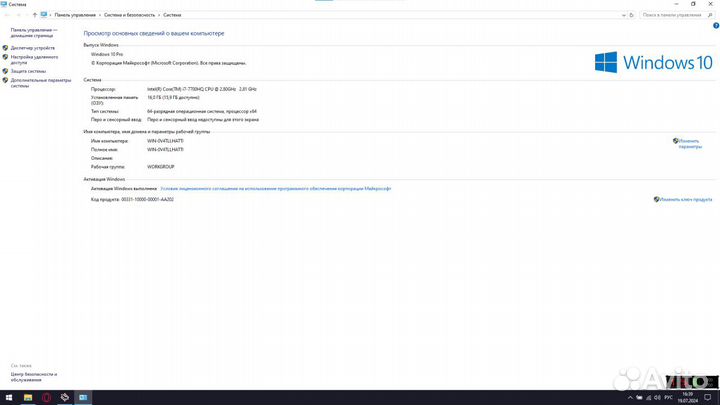720x405 pixels.
Task: Click the active Система taskbar button
Action: 83,398
